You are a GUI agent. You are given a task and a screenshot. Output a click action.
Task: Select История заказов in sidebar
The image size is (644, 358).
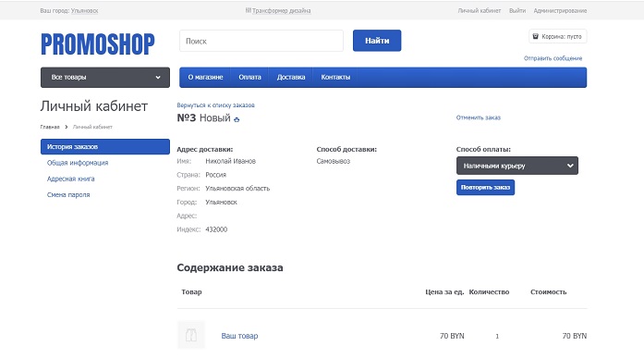tap(105, 147)
